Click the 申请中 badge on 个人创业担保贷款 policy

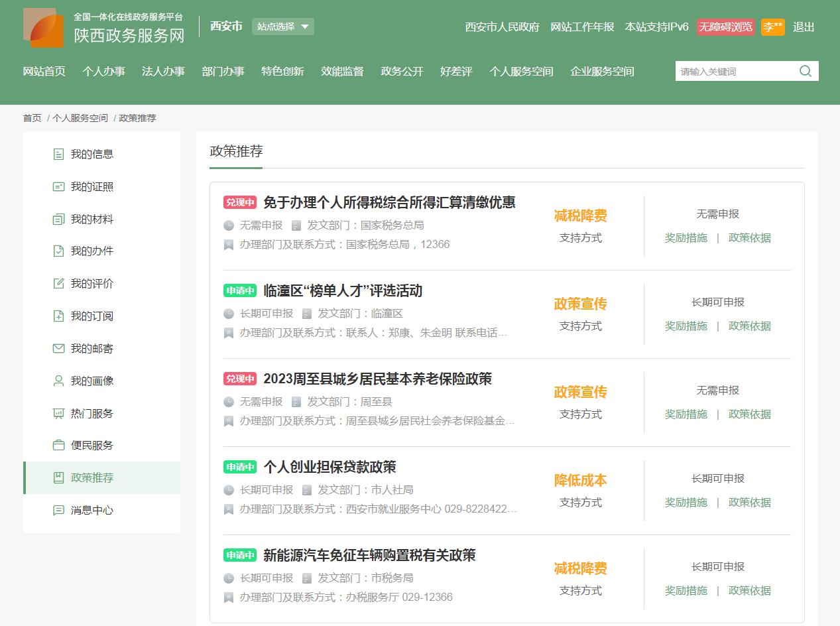[240, 468]
